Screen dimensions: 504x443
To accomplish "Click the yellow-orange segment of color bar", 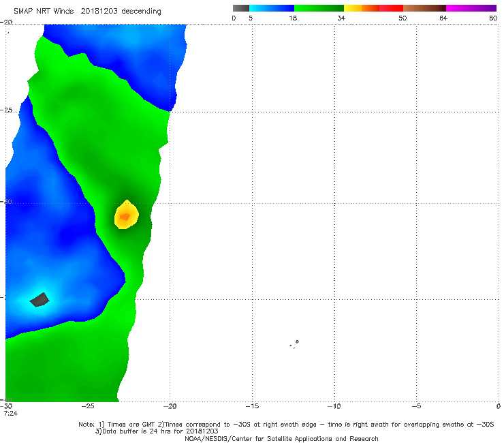I will (x=361, y=8).
